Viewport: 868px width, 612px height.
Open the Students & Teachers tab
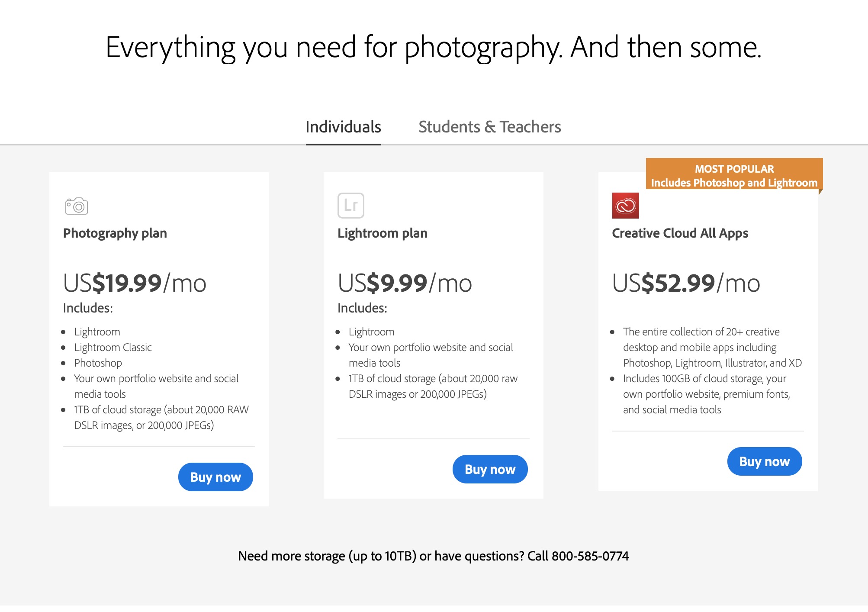click(x=489, y=127)
